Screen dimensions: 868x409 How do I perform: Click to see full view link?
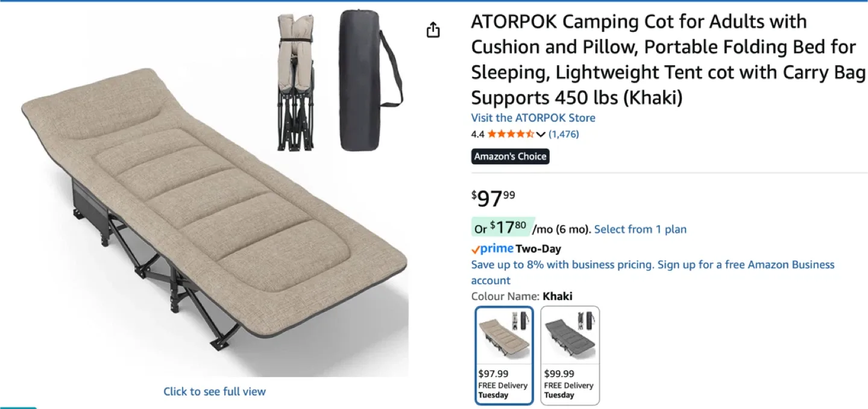pos(215,392)
